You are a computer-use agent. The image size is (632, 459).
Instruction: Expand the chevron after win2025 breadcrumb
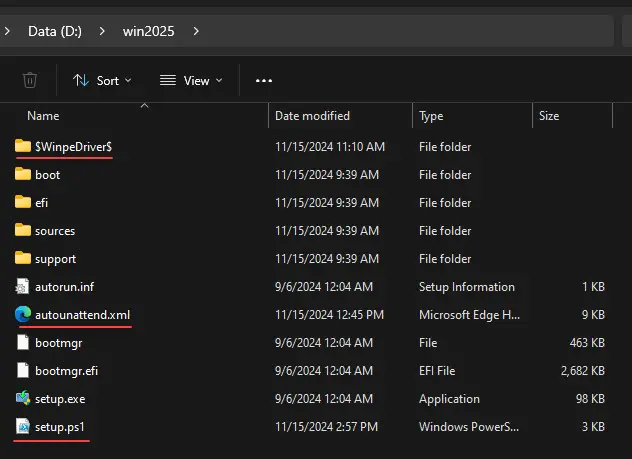coord(196,31)
